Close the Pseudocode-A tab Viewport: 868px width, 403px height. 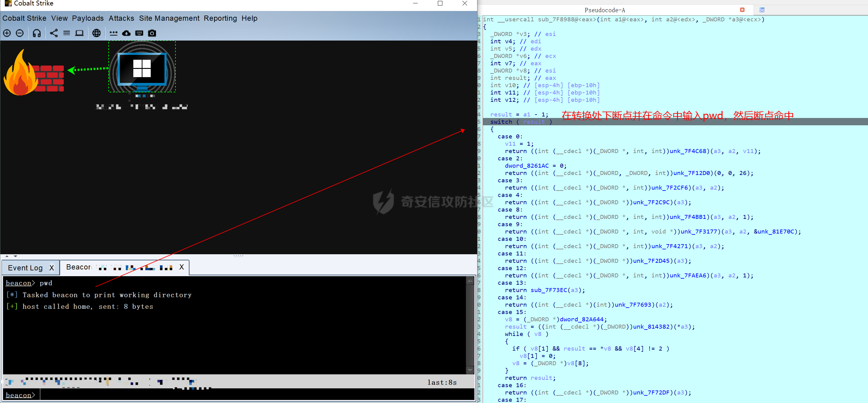pyautogui.click(x=742, y=10)
